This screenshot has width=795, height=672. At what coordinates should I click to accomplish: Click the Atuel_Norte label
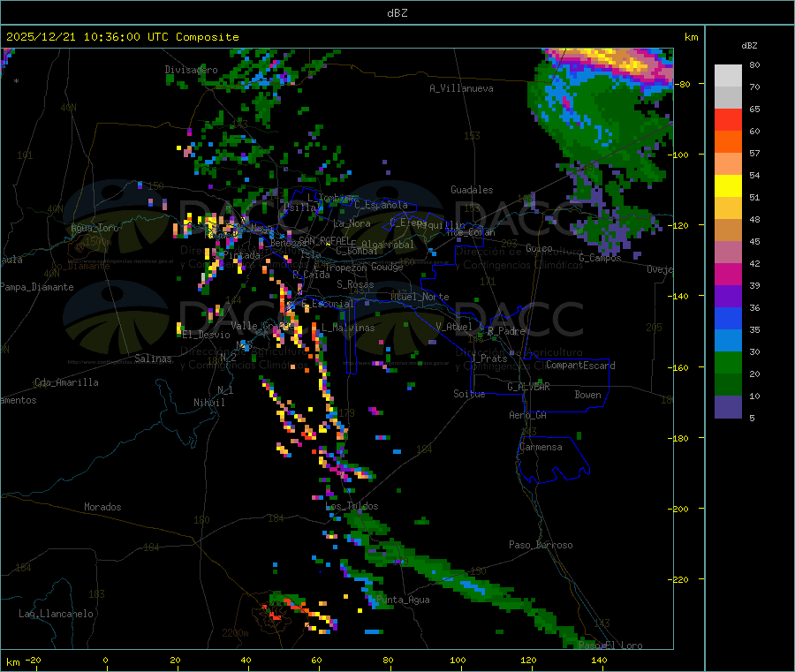(x=420, y=297)
